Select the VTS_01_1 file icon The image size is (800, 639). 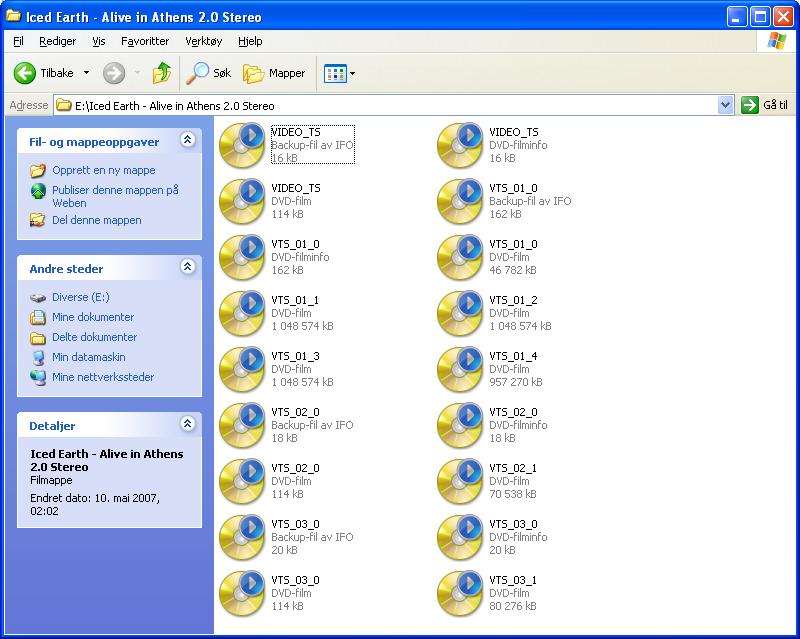[x=242, y=313]
